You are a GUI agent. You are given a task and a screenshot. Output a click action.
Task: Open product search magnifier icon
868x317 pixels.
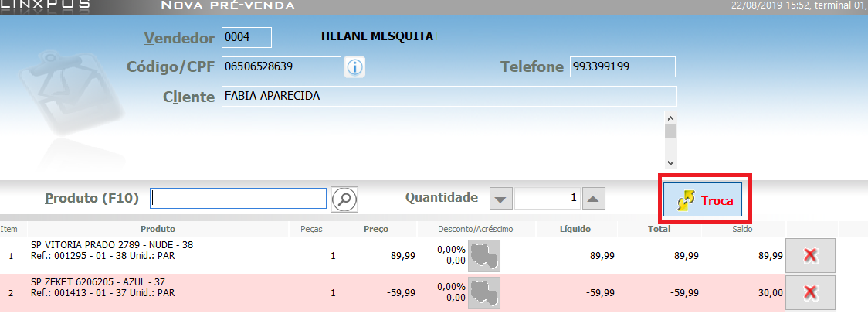344,199
